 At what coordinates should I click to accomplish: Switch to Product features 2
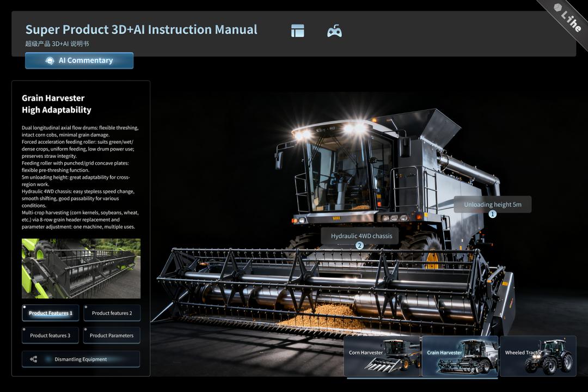[112, 313]
